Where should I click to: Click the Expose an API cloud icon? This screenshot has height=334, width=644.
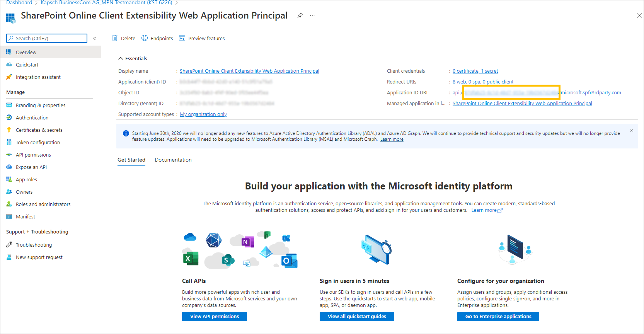pyautogui.click(x=9, y=167)
